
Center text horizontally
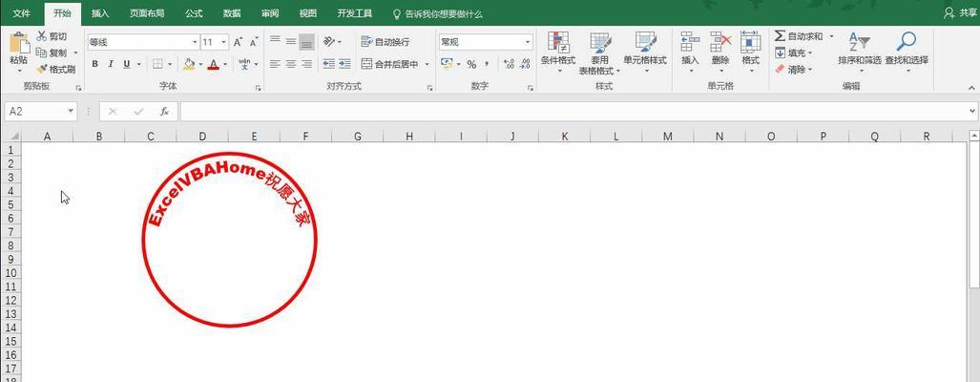(291, 64)
